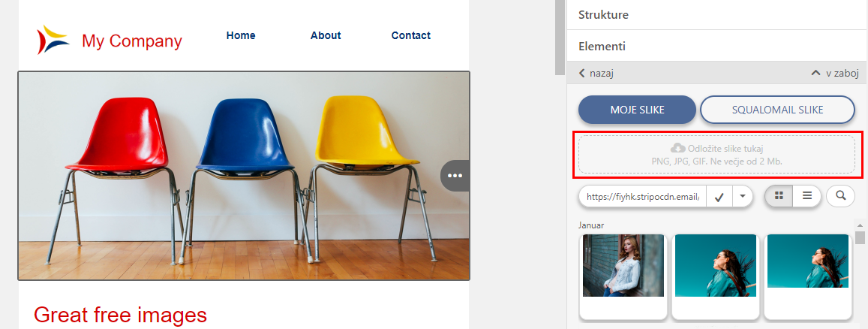The width and height of the screenshot is (868, 329).
Task: Click the upload cloud icon in the drop zone
Action: tap(677, 148)
